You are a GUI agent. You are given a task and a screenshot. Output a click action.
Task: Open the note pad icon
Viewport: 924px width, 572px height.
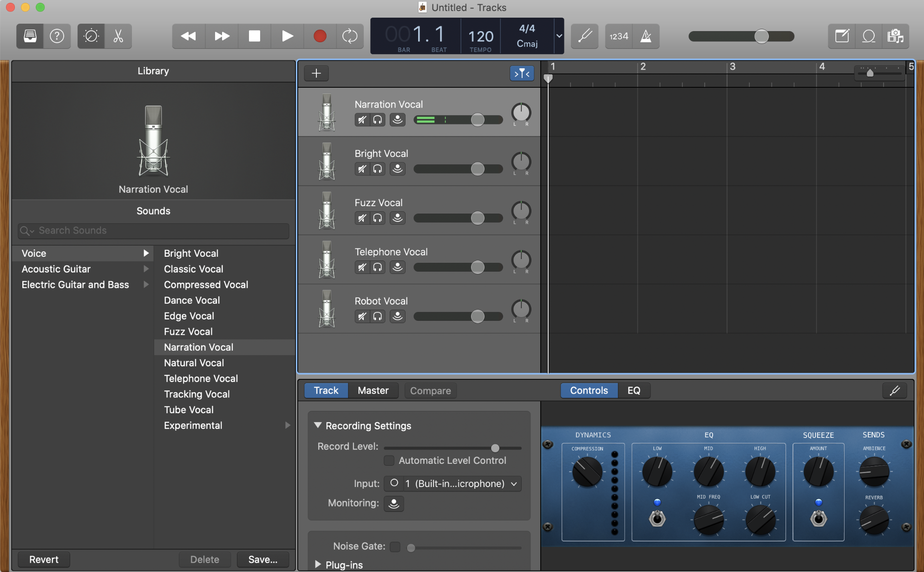[841, 36]
